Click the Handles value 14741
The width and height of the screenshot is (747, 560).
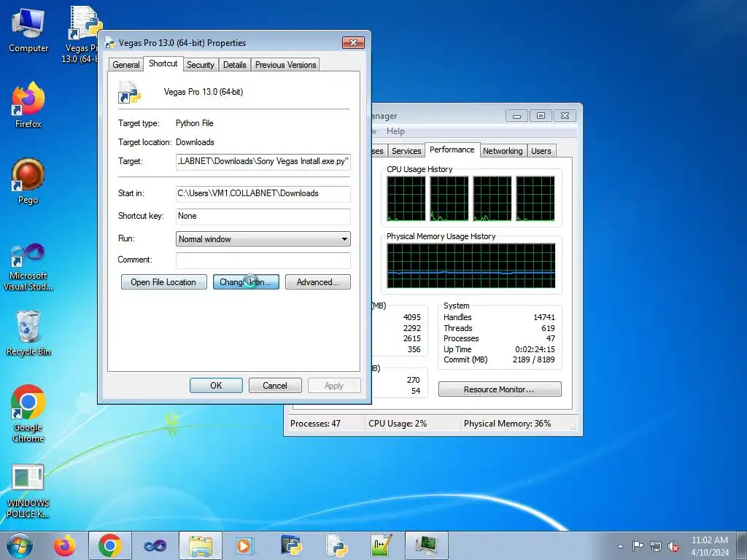tap(543, 317)
